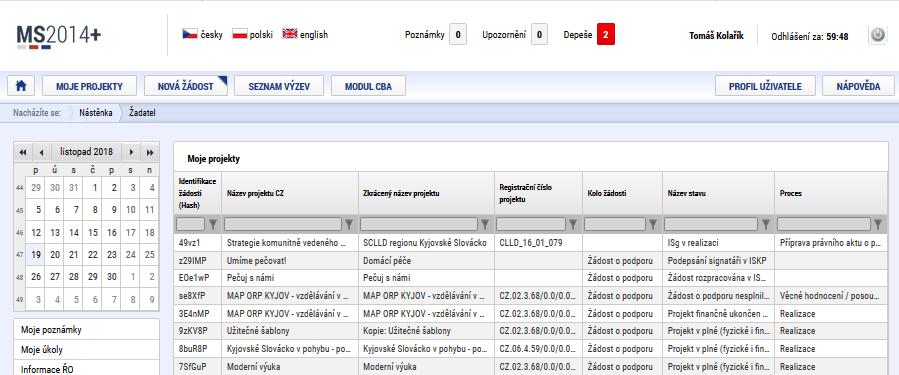Viewport: 899px width, 375px height.
Task: Click user name Tomáš Kolařík
Action: coord(716,36)
